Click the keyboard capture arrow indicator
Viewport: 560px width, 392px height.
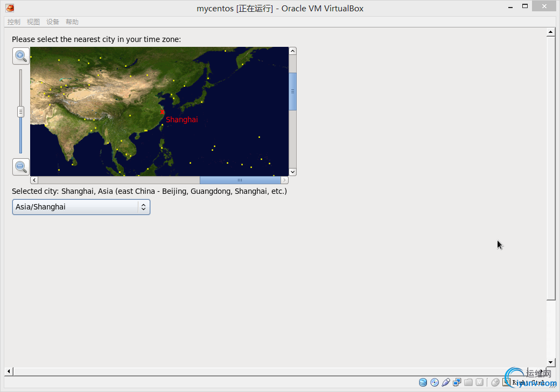coord(507,382)
